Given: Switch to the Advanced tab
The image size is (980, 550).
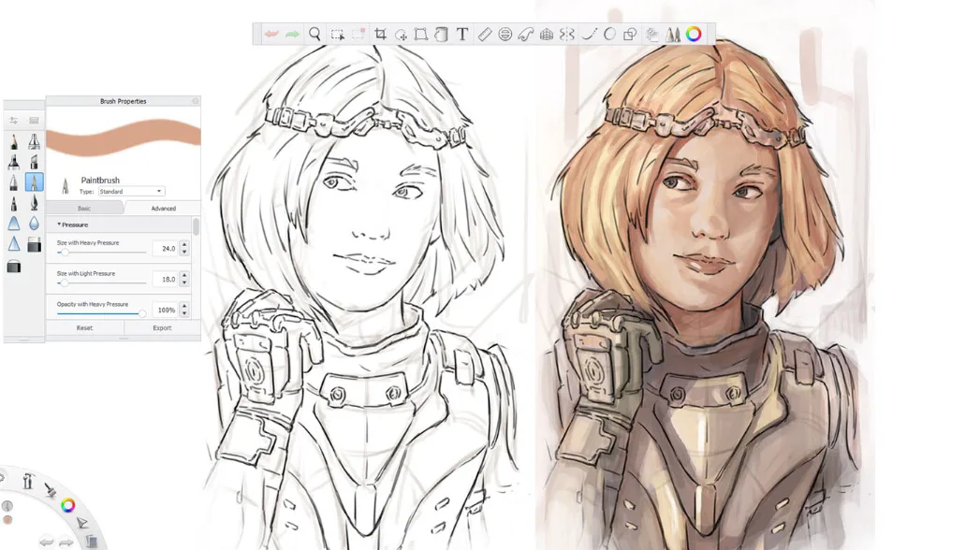Looking at the screenshot, I should [x=164, y=208].
